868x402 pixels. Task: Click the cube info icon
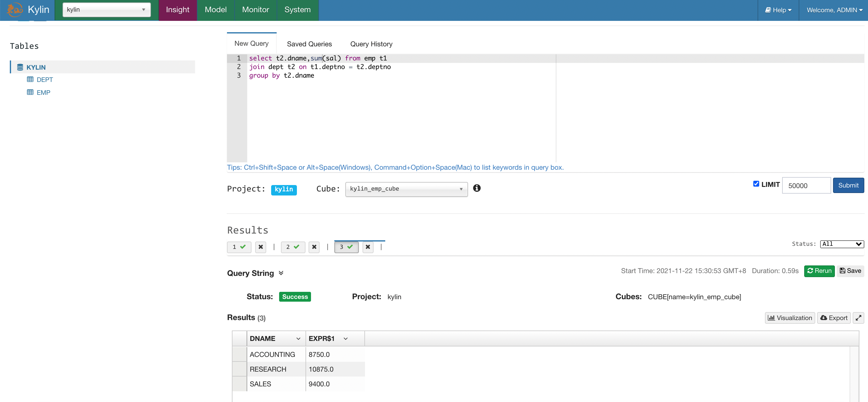476,188
